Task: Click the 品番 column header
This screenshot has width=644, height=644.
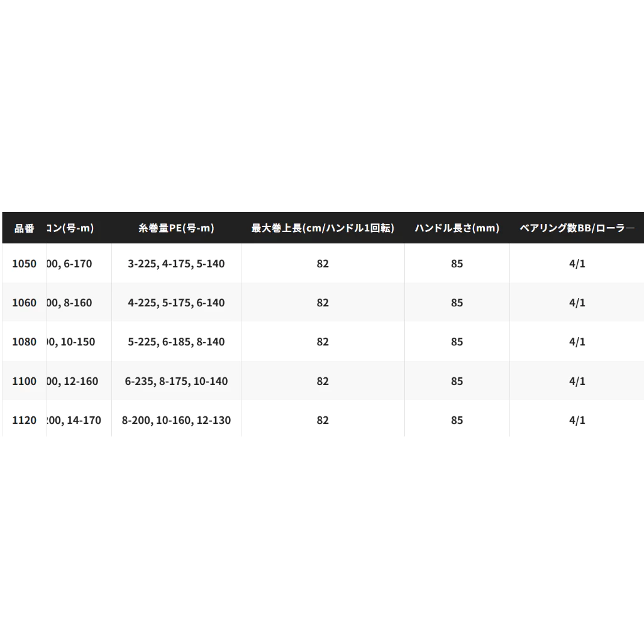Action: coord(24,228)
